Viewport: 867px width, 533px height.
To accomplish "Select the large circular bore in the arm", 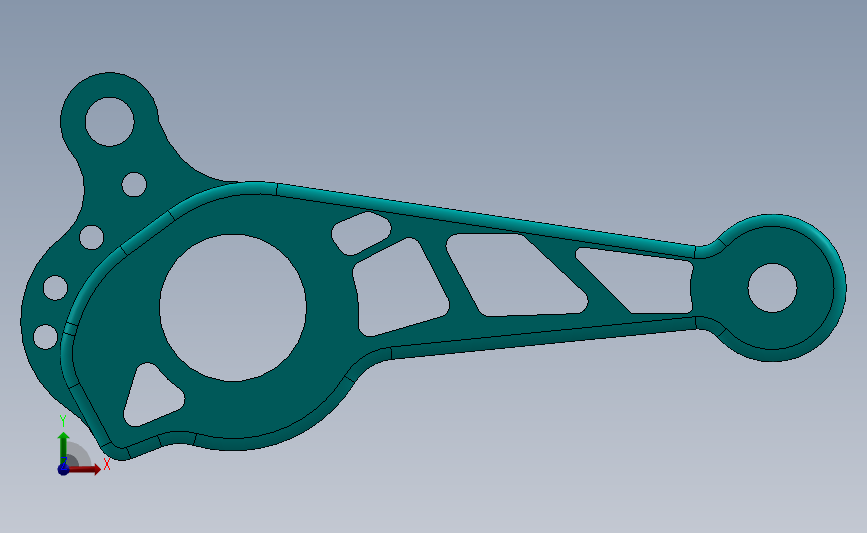I will [x=233, y=307].
